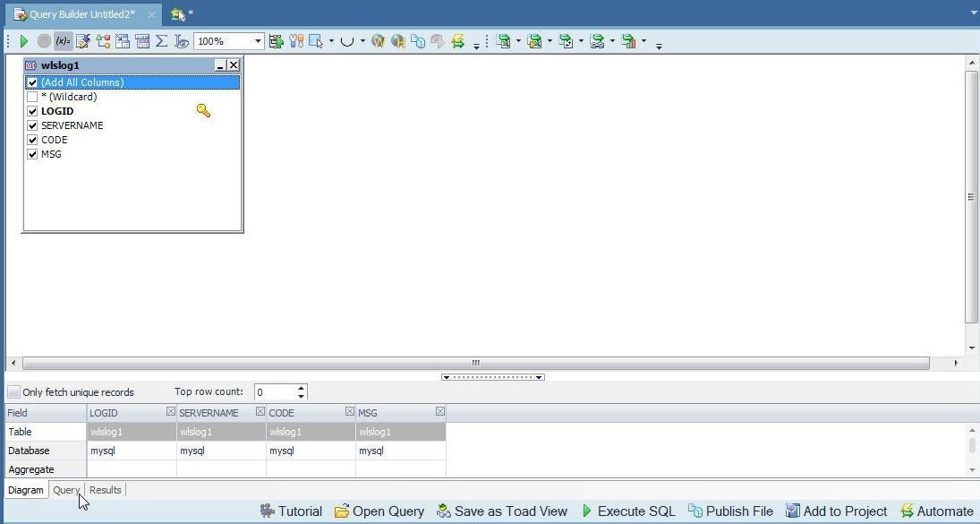Select the Query Builder Untitled2* tab
The width and height of the screenshot is (980, 524).
(81, 13)
